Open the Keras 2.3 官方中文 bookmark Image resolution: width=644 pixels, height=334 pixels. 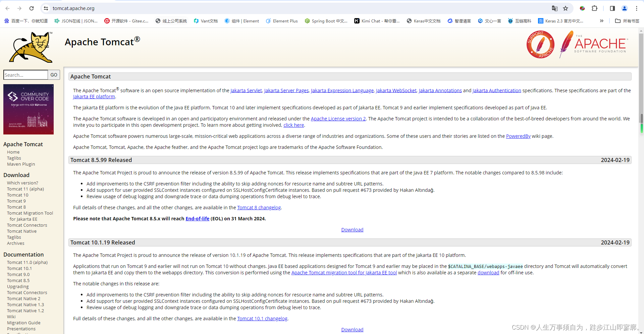560,21
